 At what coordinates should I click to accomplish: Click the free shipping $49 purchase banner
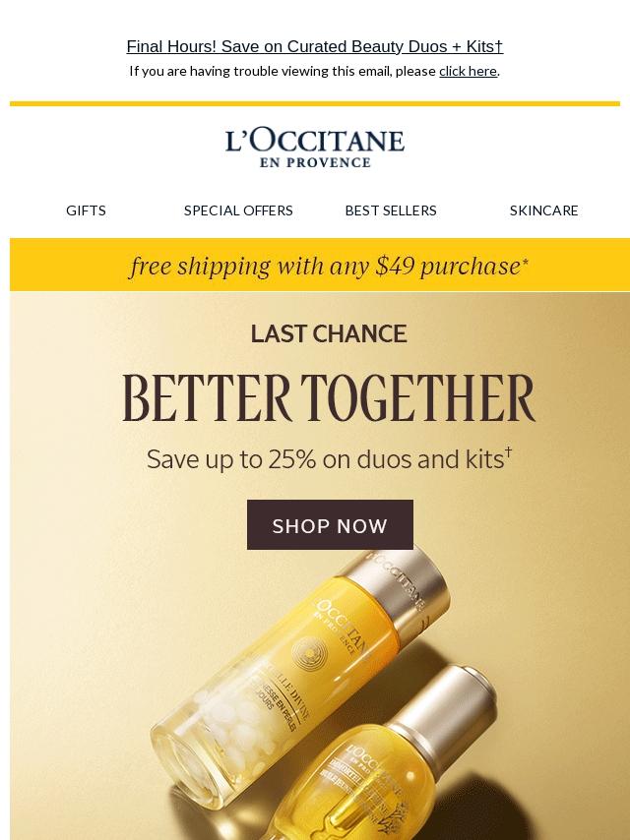click(x=320, y=266)
